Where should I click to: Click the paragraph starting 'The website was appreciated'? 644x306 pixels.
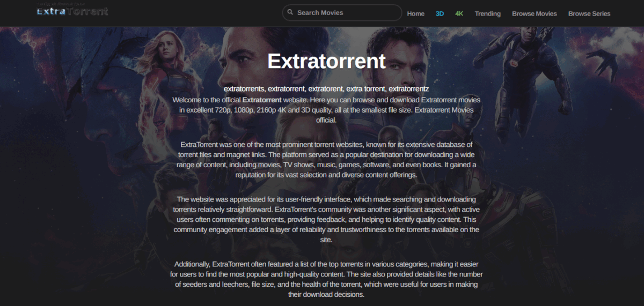[326, 220]
